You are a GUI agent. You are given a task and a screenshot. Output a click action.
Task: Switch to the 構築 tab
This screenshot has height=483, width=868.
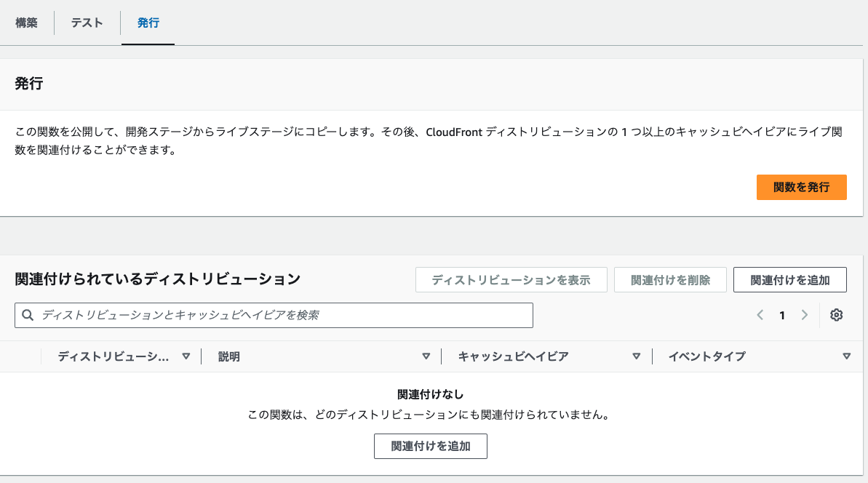[x=27, y=23]
